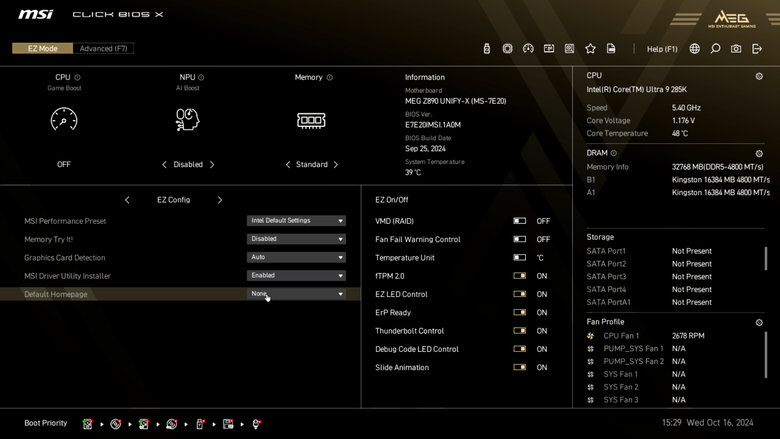Toggle the ErP Ready switch
The width and height of the screenshot is (780, 439).
coord(519,312)
